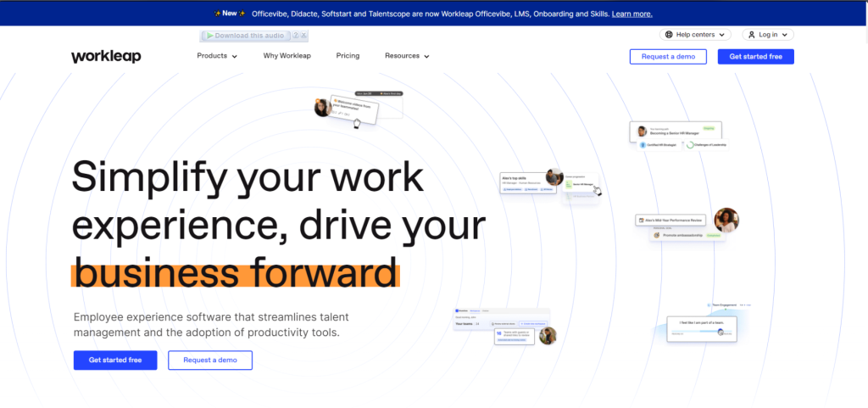This screenshot has width=868, height=408.
Task: Click the Employee experience software description text
Action: 211,325
